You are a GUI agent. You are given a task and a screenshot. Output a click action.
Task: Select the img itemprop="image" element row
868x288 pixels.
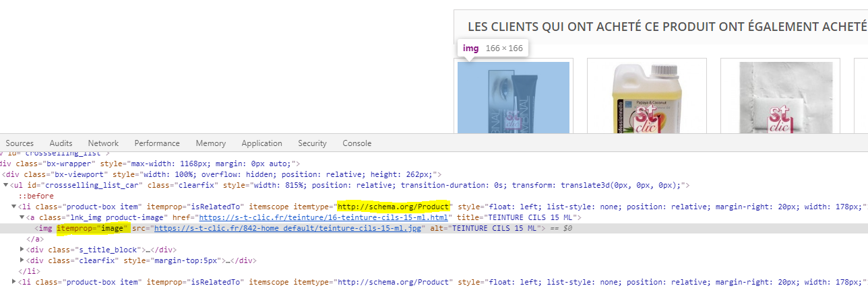pyautogui.click(x=434, y=228)
